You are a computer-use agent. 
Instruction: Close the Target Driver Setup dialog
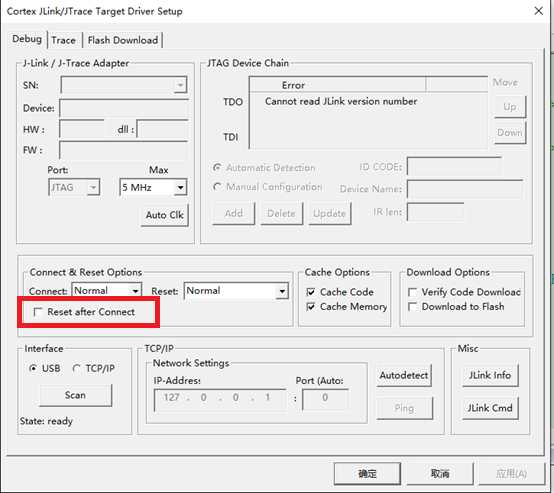[538, 11]
